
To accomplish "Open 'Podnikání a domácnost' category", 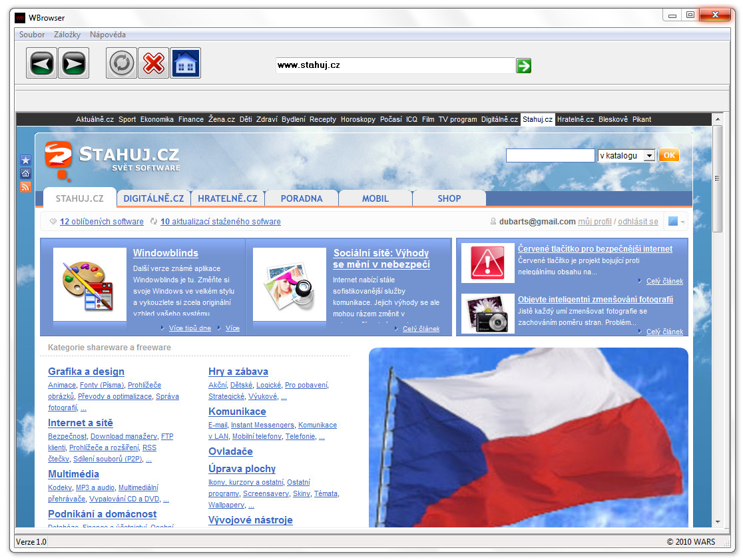I will point(102,513).
